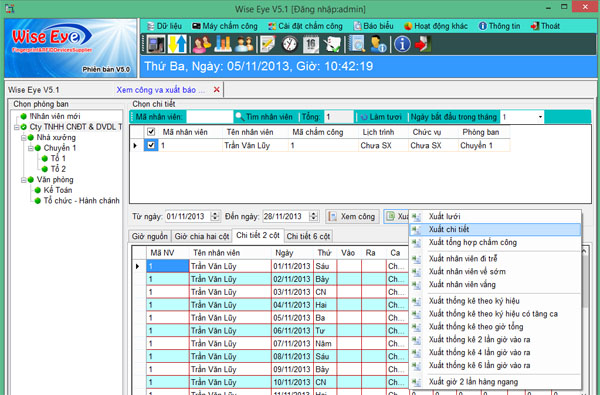
Task: Open the Dữ liệu menu
Action: pos(164,26)
